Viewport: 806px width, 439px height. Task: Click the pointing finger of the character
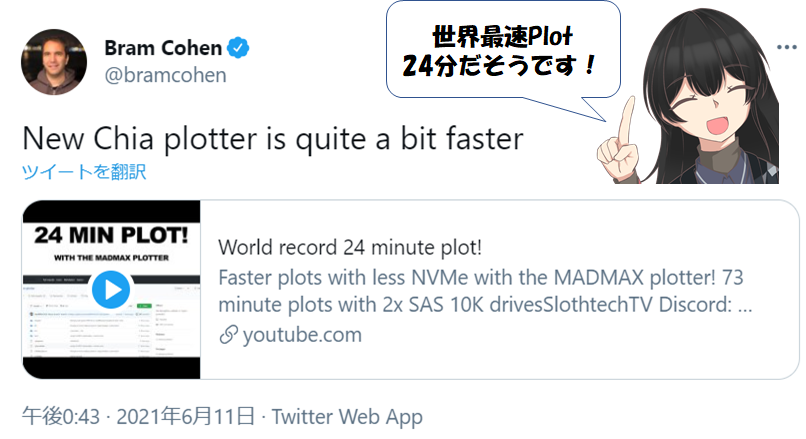tap(626, 123)
